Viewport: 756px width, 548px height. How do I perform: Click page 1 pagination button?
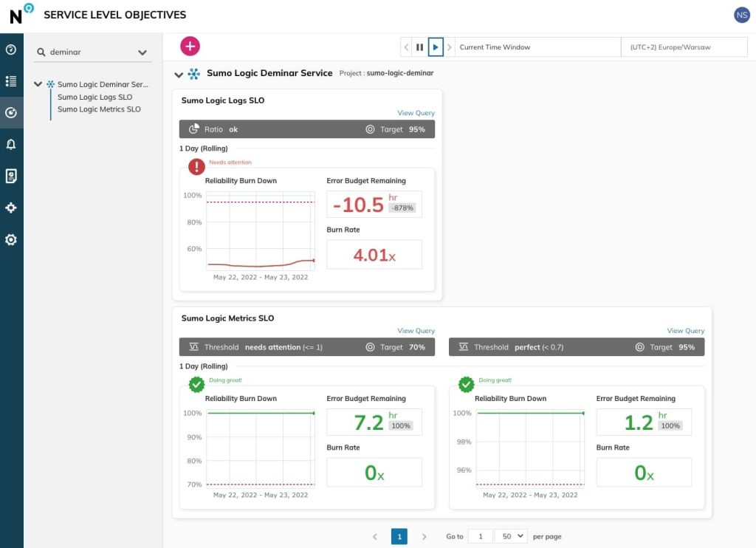point(399,536)
